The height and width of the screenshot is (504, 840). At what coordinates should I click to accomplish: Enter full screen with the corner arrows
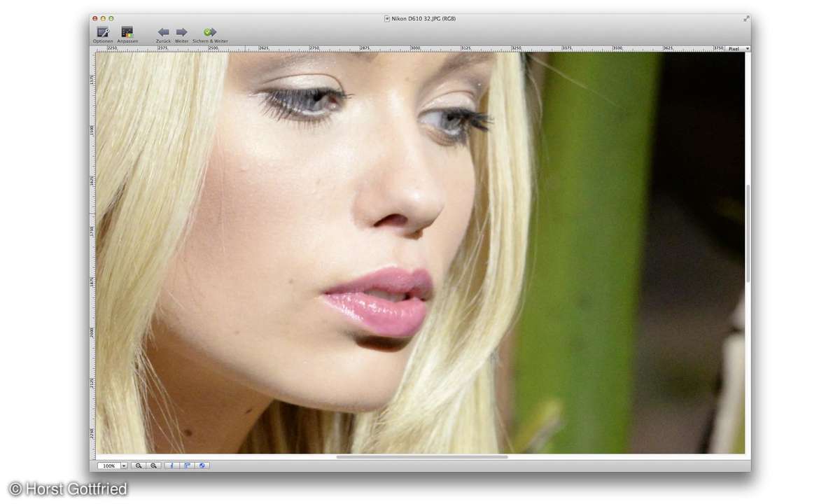[x=746, y=18]
